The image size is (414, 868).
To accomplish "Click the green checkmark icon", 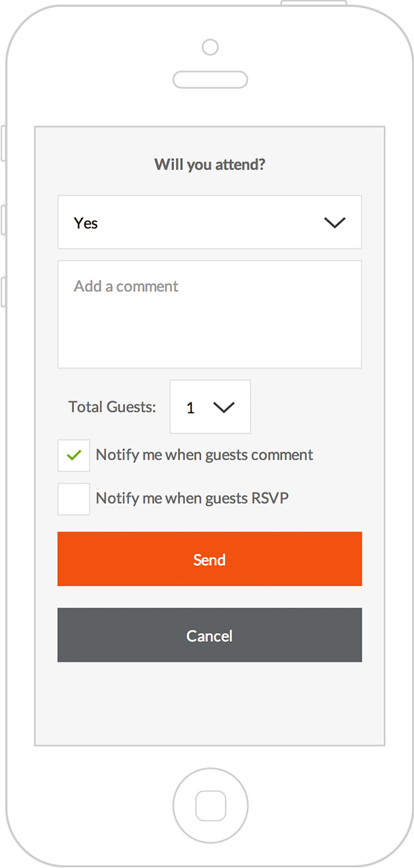I will coord(74,455).
